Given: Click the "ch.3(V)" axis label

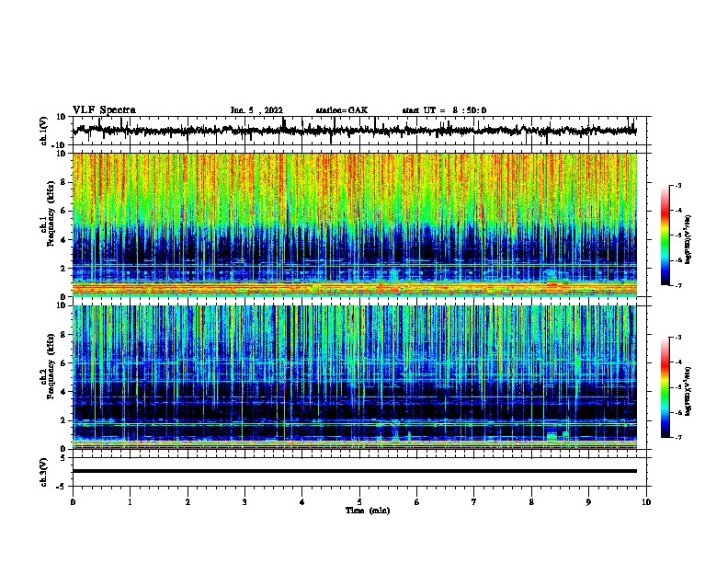Looking at the screenshot, I should point(44,473).
